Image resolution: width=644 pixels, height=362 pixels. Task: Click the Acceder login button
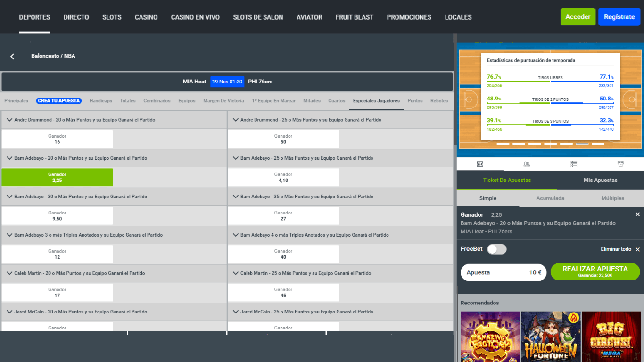tap(578, 17)
